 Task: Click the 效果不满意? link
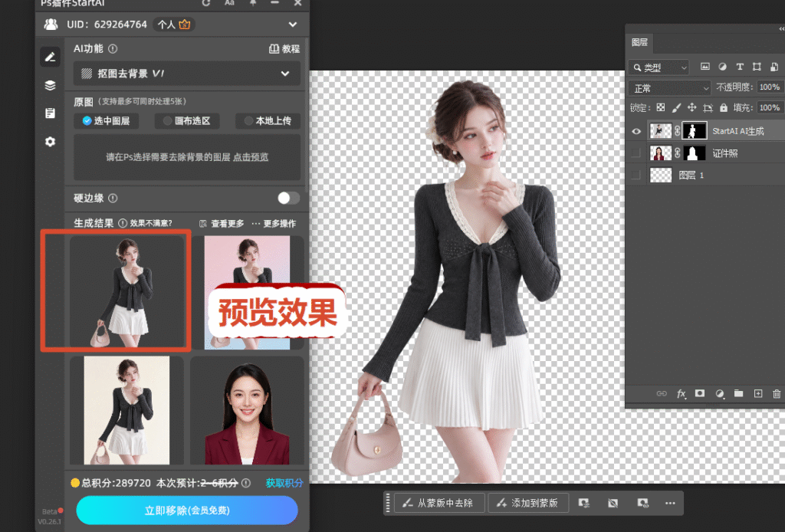[151, 223]
